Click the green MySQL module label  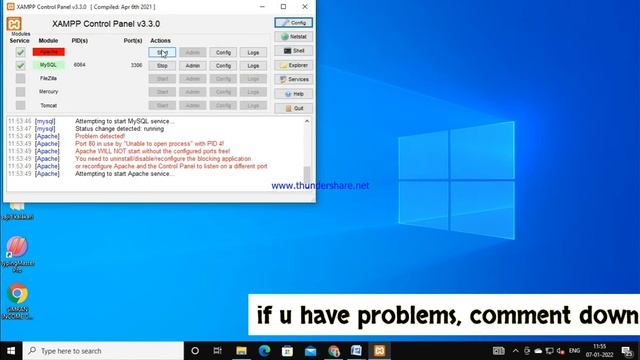click(49, 65)
